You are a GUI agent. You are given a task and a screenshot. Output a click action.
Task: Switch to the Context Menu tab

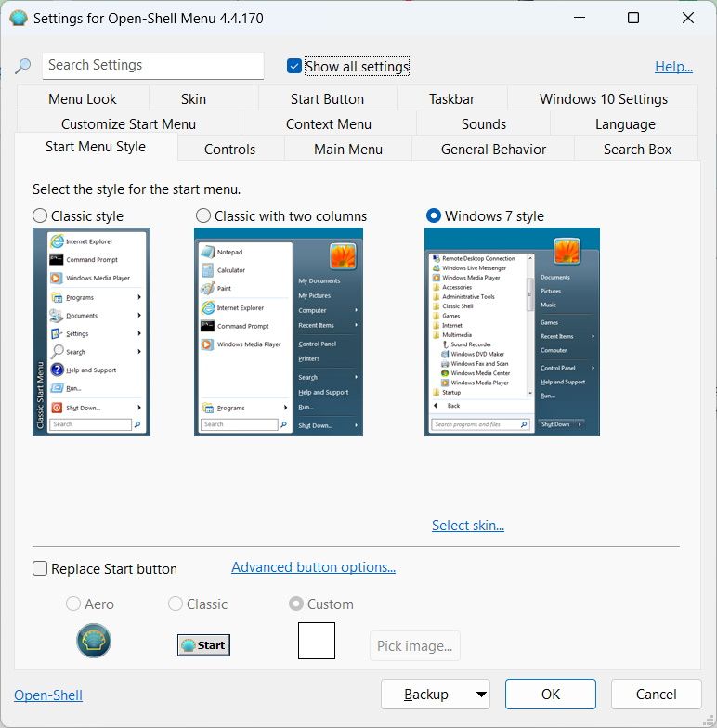(329, 124)
